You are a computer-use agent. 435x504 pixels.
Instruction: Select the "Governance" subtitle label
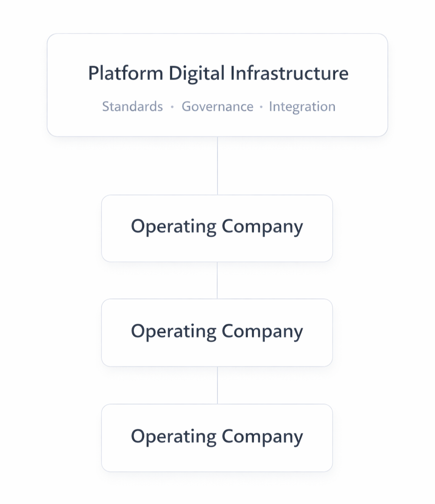(x=217, y=106)
